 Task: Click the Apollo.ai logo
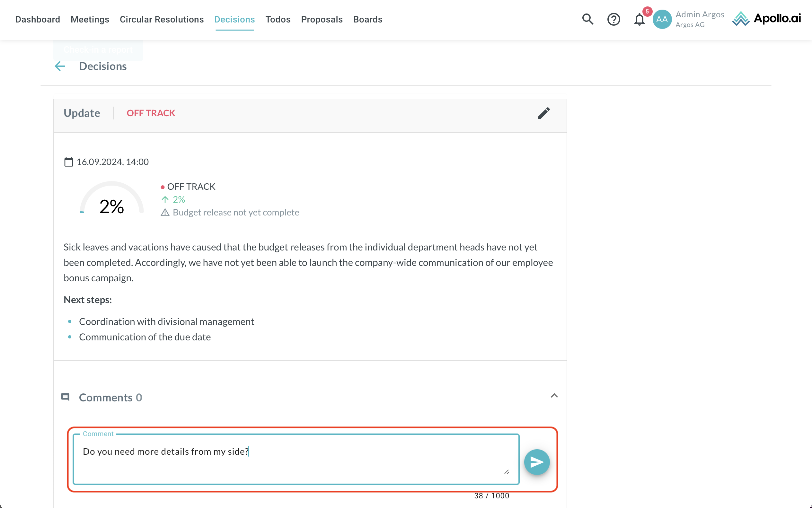point(767,19)
